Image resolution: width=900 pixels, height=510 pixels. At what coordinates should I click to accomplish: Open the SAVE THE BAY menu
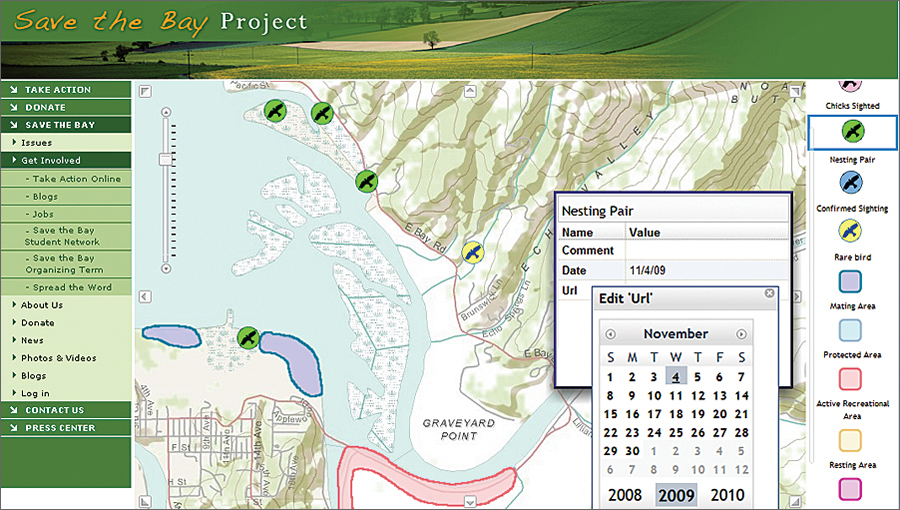coord(66,124)
